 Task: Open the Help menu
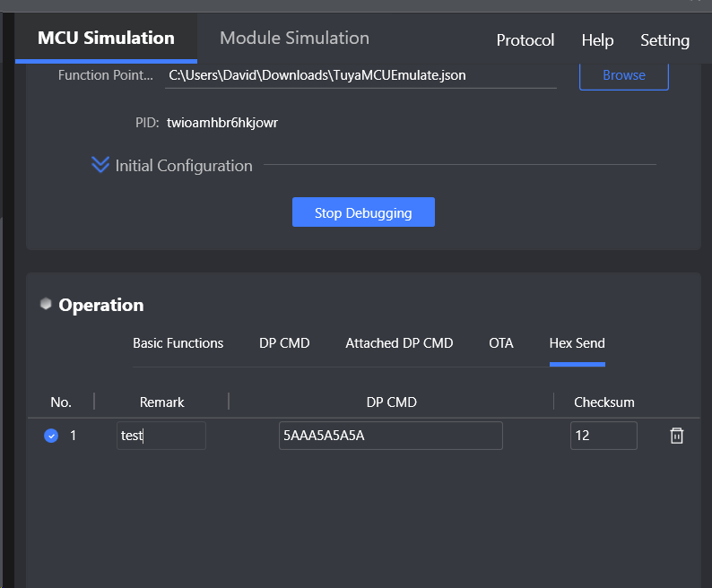click(597, 40)
